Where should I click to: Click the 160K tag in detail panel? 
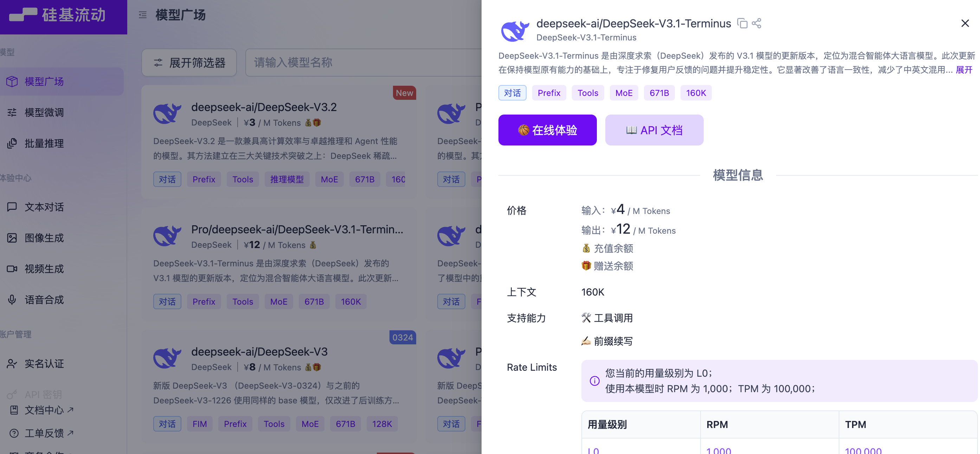(696, 93)
